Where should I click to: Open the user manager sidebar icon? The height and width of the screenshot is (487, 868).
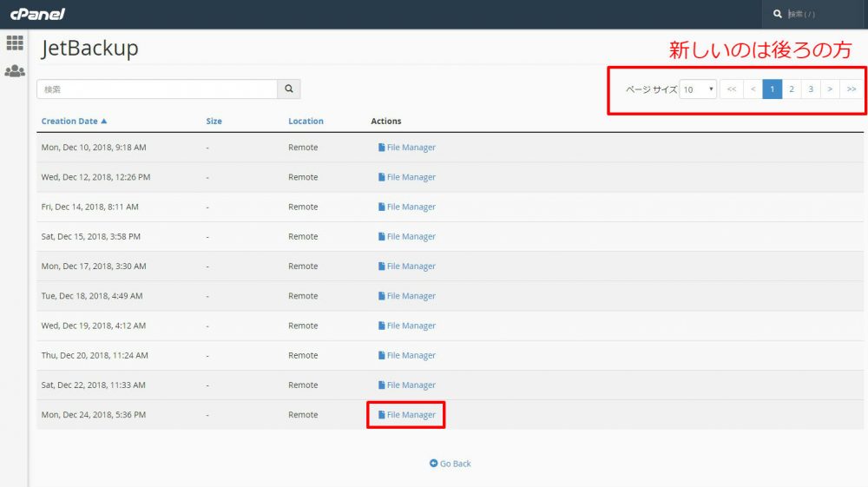point(15,71)
